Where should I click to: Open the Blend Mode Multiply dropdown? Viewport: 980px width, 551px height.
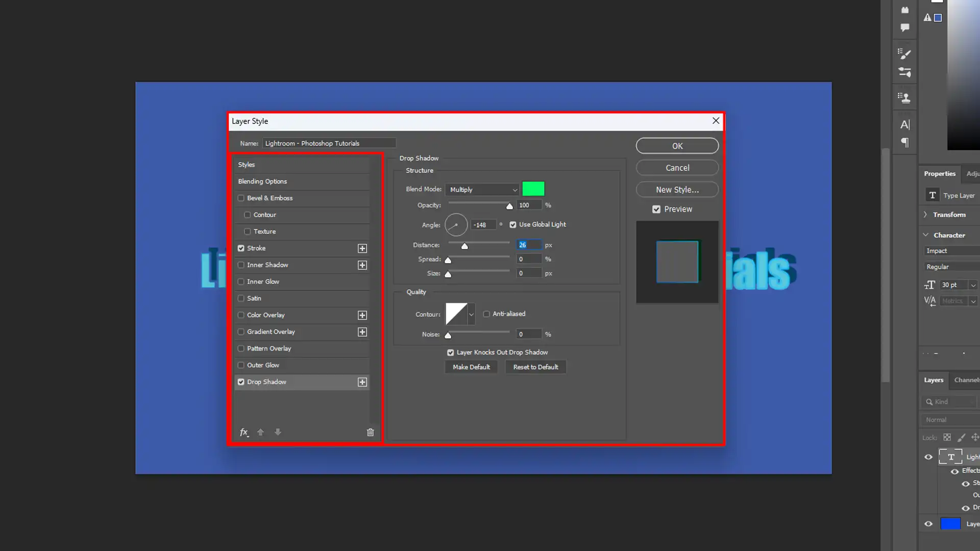point(482,189)
